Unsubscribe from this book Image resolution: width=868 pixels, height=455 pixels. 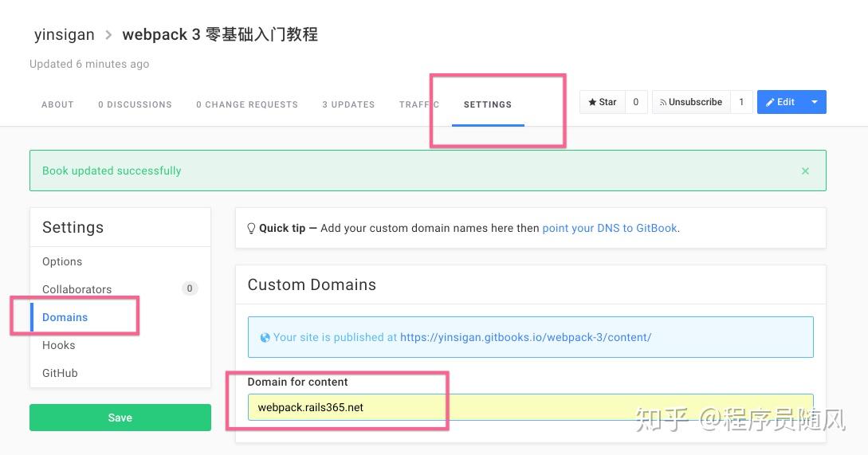click(x=691, y=102)
